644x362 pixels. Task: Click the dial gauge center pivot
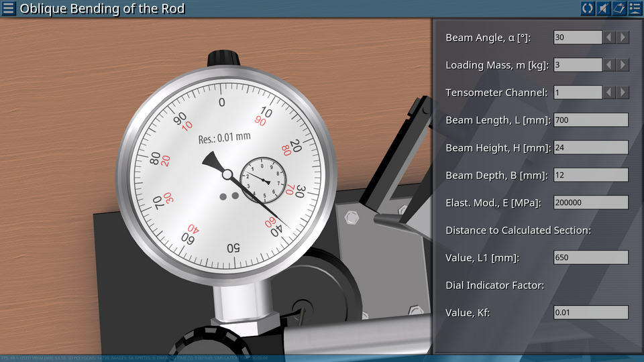[x=227, y=175]
